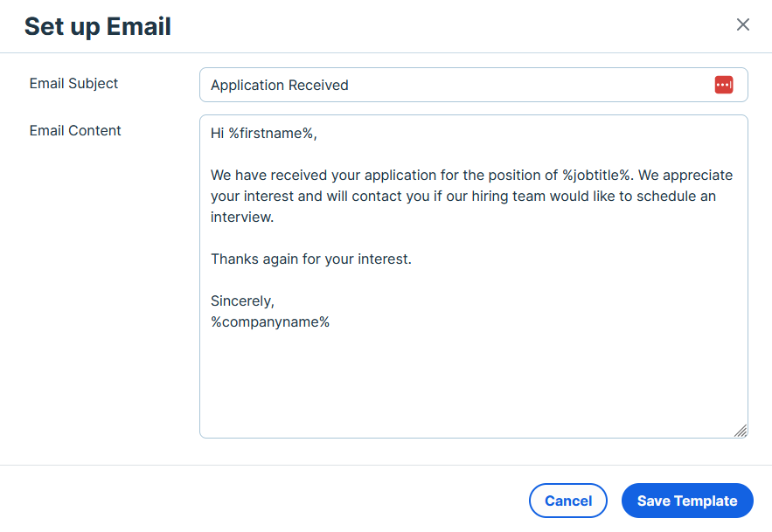Click the 'Thanks again for your interest.' line
The image size is (772, 532).
coord(311,259)
